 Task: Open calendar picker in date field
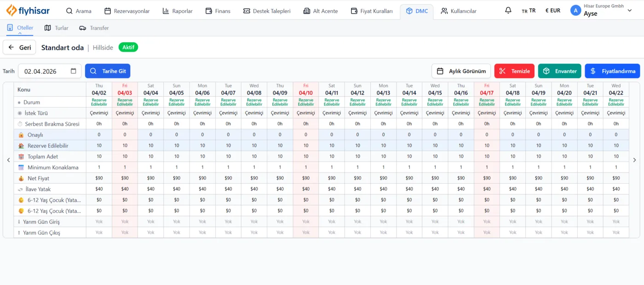pyautogui.click(x=74, y=71)
